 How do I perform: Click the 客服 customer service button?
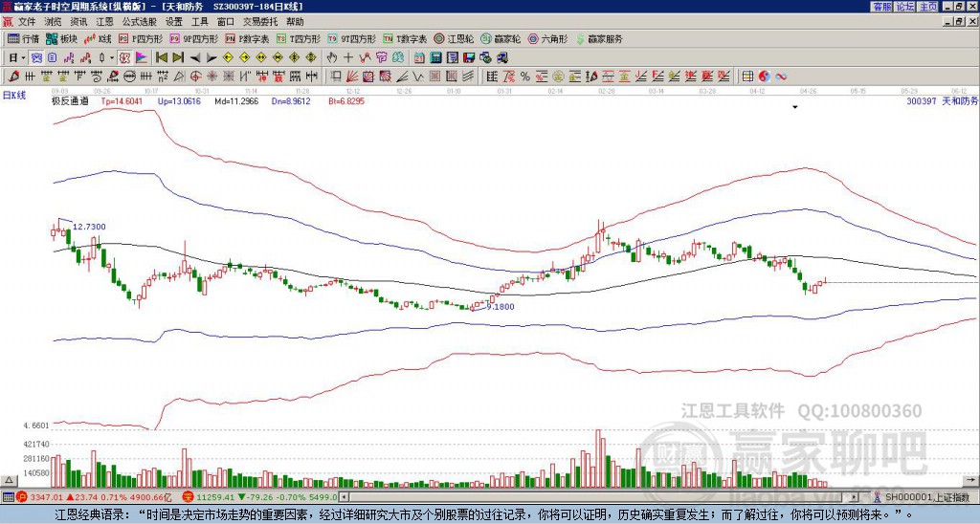[x=881, y=7]
